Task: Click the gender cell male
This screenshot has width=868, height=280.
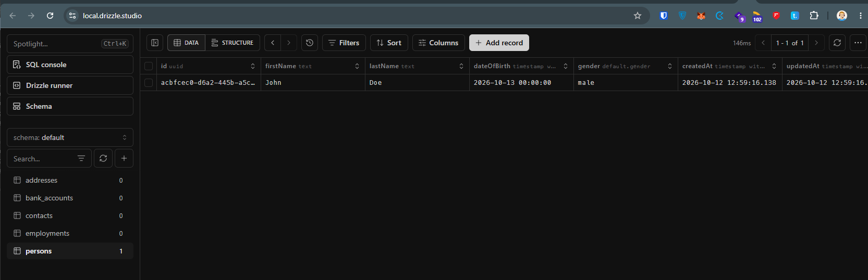Action: pos(626,83)
